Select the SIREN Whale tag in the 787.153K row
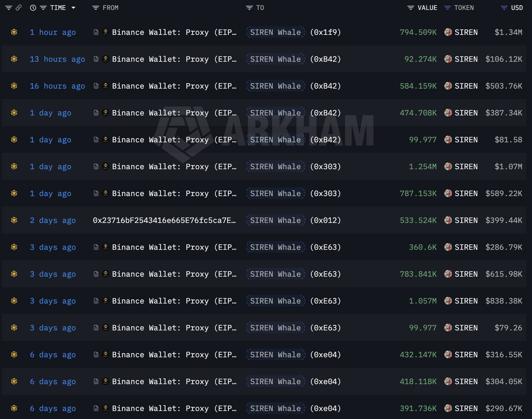This screenshot has height=419, width=532. coord(276,194)
